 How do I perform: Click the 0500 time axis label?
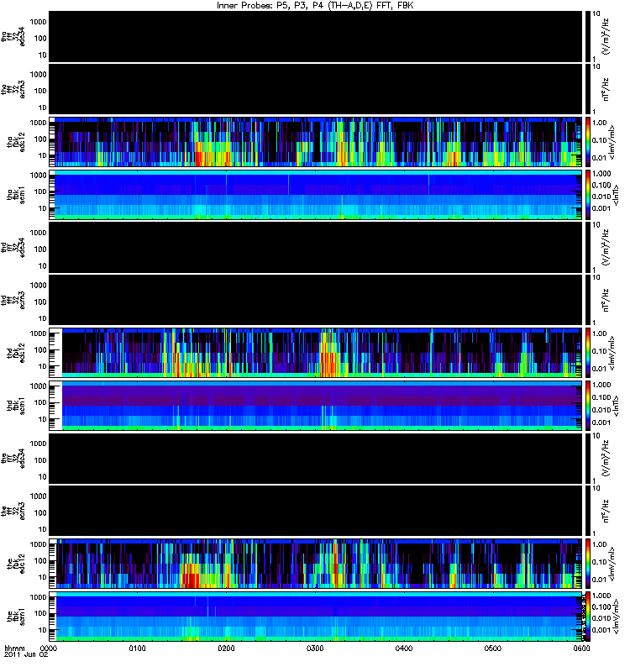click(x=493, y=648)
